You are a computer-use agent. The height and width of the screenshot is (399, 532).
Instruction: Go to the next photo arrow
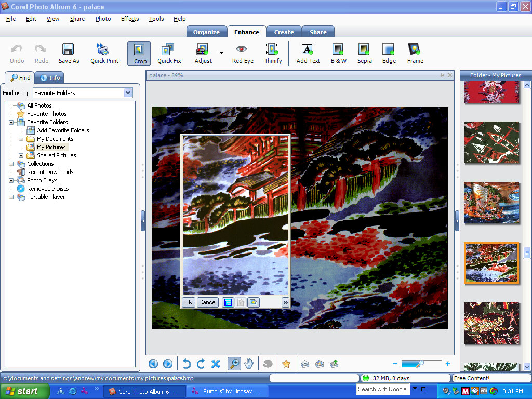coord(168,364)
